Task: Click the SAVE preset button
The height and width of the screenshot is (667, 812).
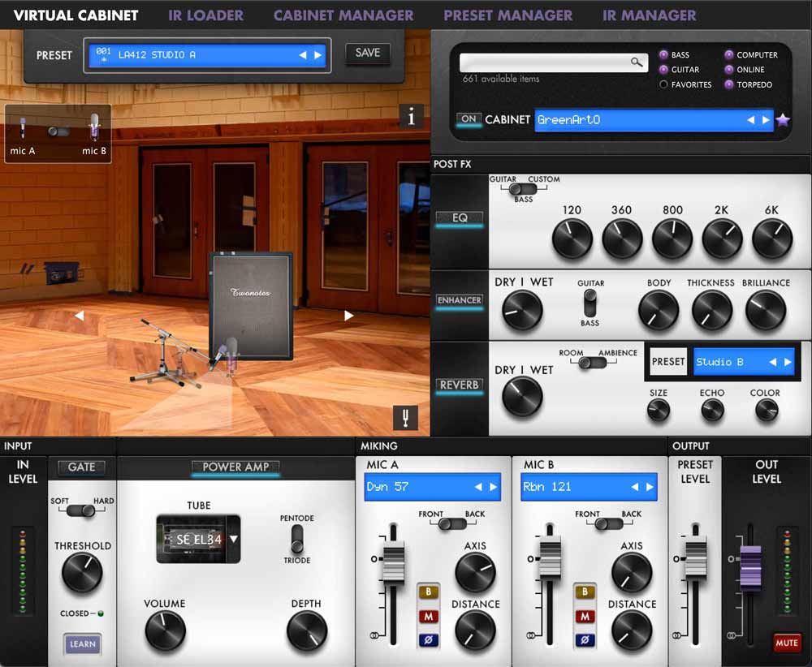Action: point(368,53)
